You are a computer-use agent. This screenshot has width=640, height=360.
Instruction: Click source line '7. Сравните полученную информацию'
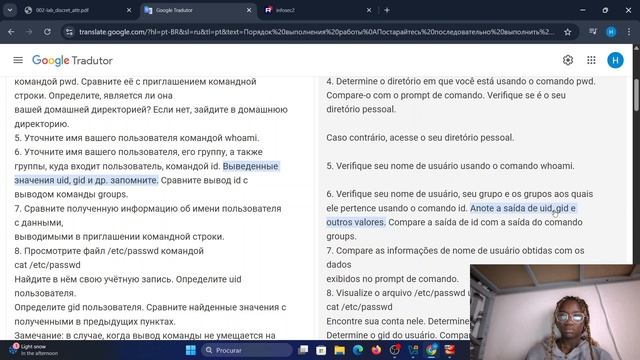[x=148, y=209]
